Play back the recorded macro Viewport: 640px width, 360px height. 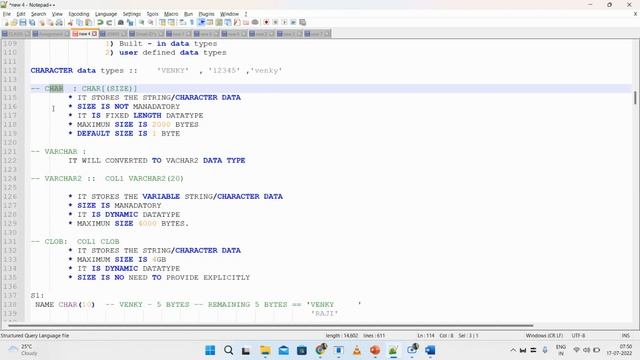point(284,22)
